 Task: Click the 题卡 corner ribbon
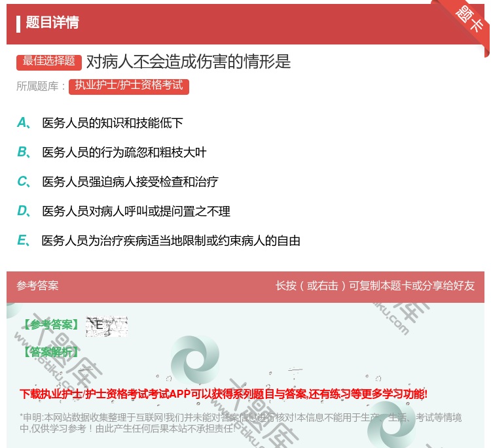coord(469,19)
